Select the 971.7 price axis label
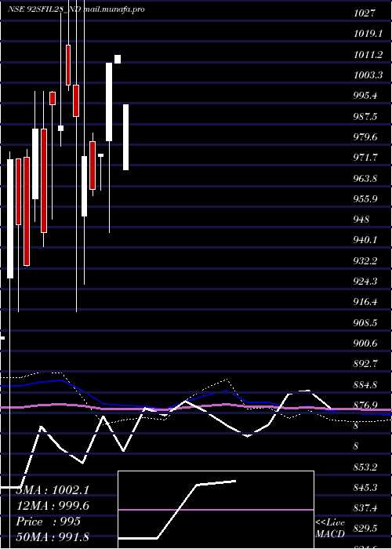This screenshot has height=549, width=392. point(365,158)
